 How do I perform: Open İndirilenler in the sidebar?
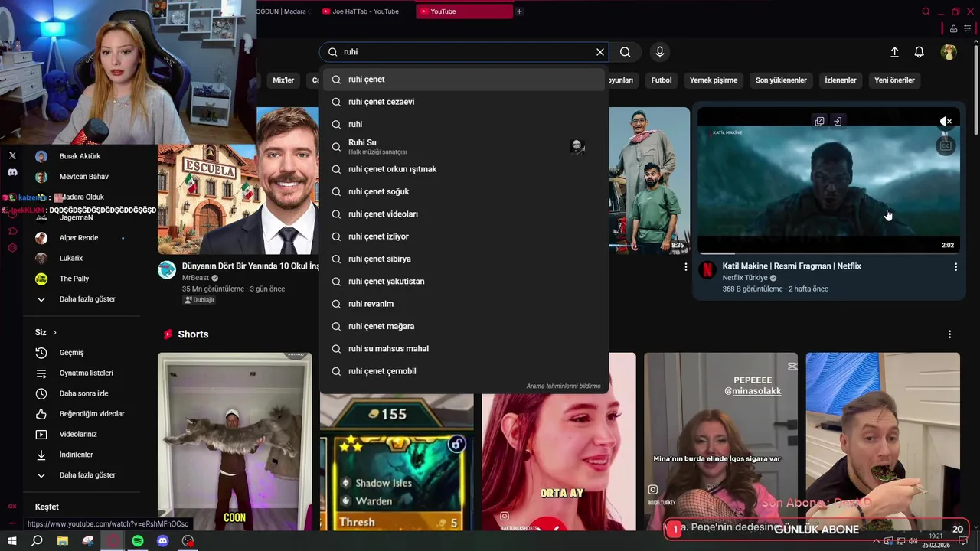(x=81, y=455)
